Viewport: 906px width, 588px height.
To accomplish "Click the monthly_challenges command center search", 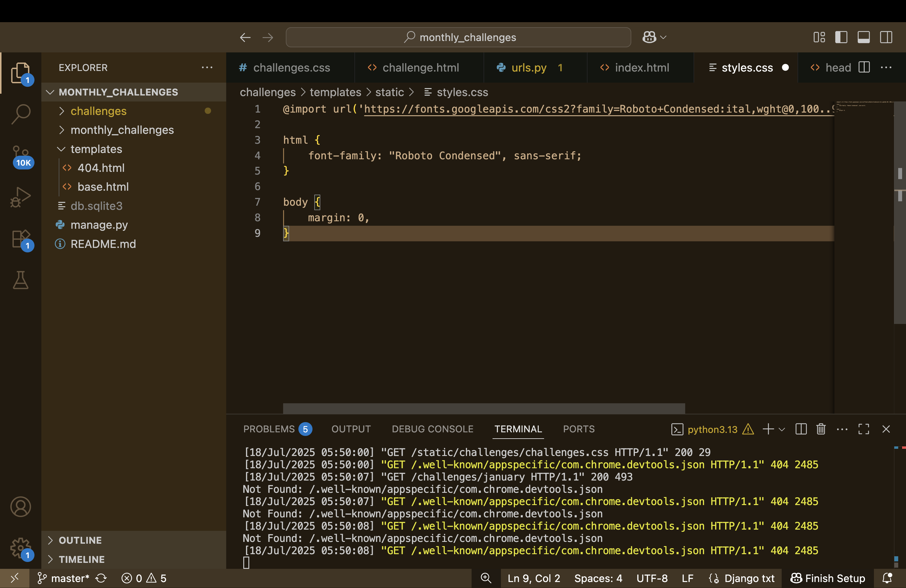I will click(458, 37).
